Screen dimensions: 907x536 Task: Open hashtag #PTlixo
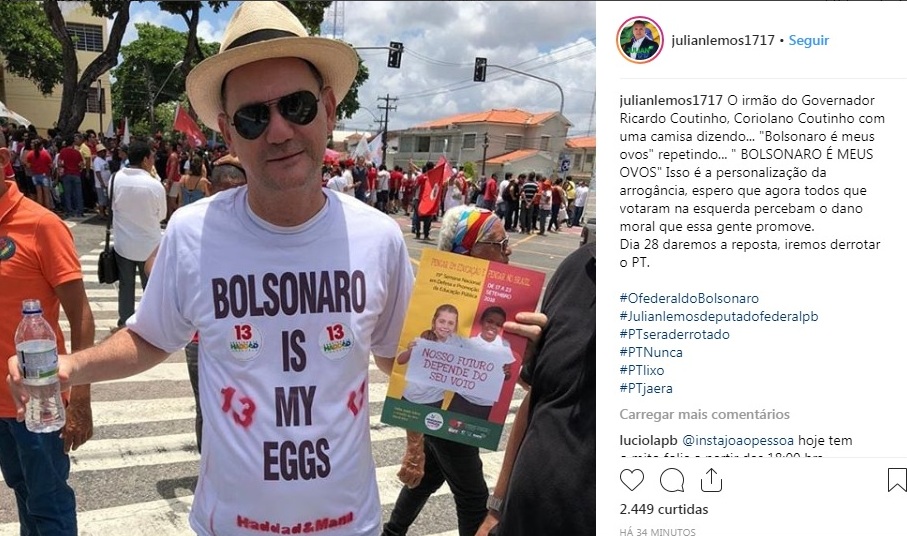(x=641, y=370)
